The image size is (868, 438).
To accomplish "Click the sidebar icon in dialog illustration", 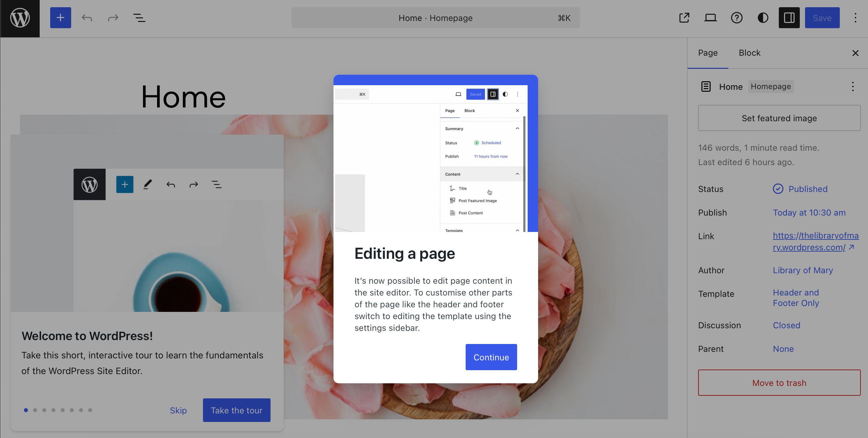I will click(x=493, y=94).
